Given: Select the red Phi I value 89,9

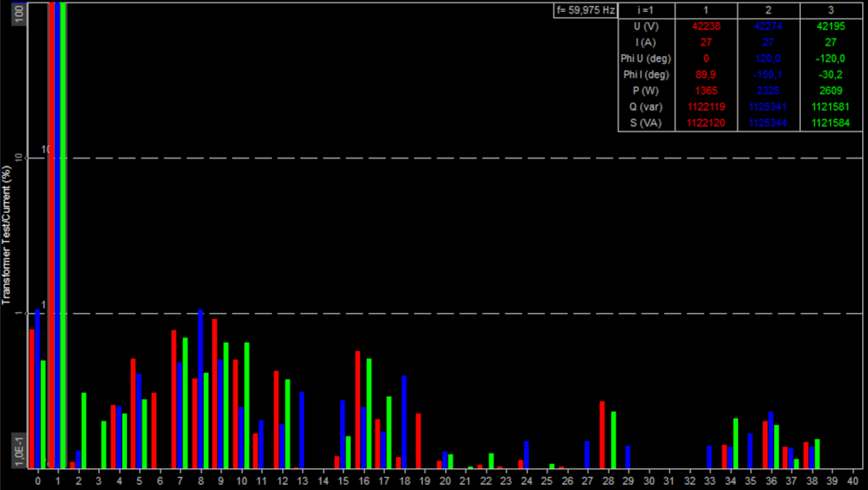Looking at the screenshot, I should pos(706,75).
